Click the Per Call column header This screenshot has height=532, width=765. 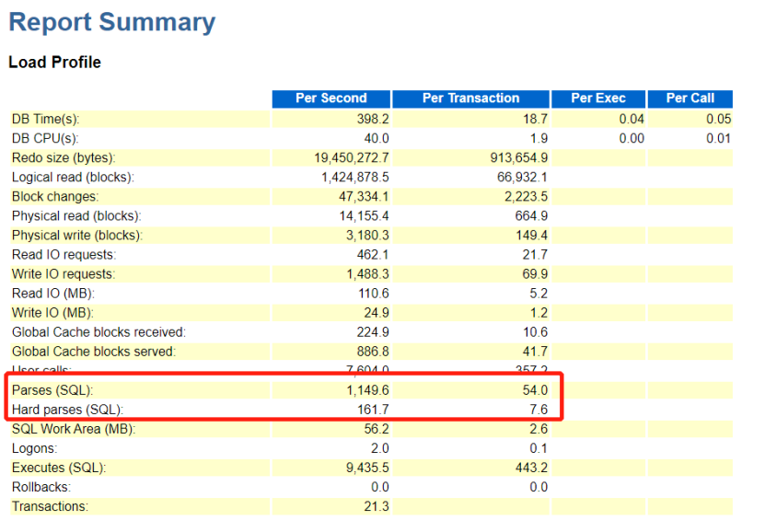coord(690,98)
